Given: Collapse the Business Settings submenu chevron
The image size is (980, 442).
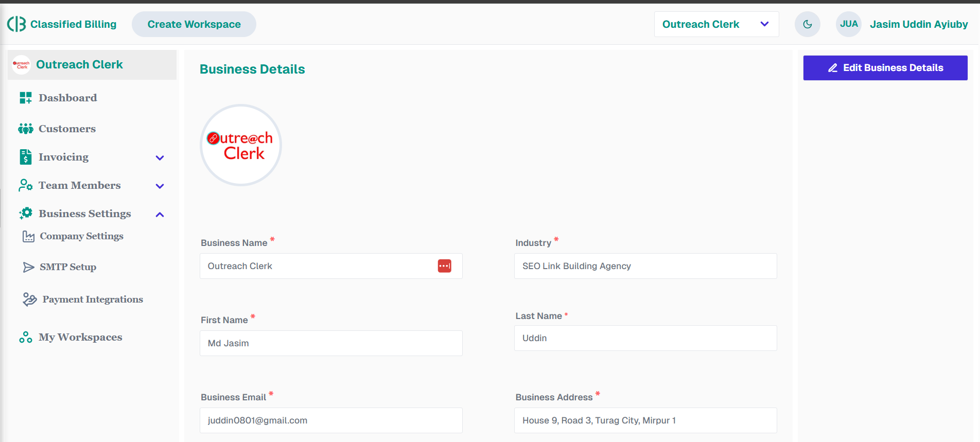Looking at the screenshot, I should [160, 215].
